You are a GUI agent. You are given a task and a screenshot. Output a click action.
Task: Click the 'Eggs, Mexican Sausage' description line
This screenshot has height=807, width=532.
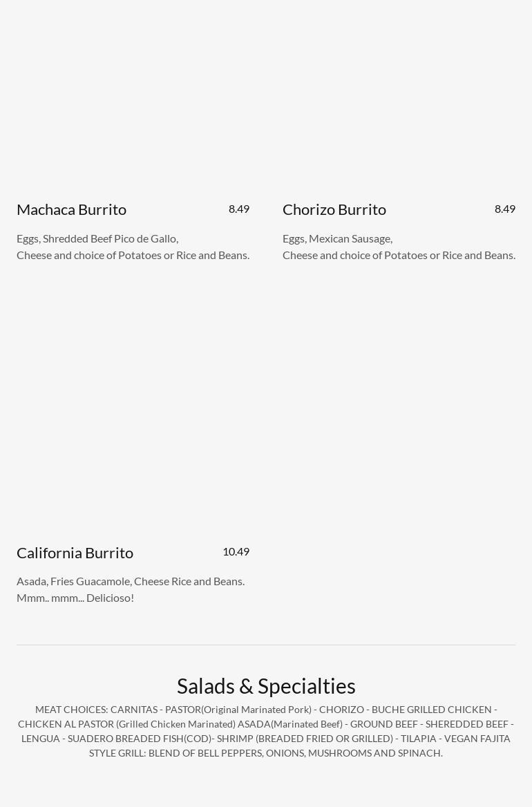click(338, 239)
